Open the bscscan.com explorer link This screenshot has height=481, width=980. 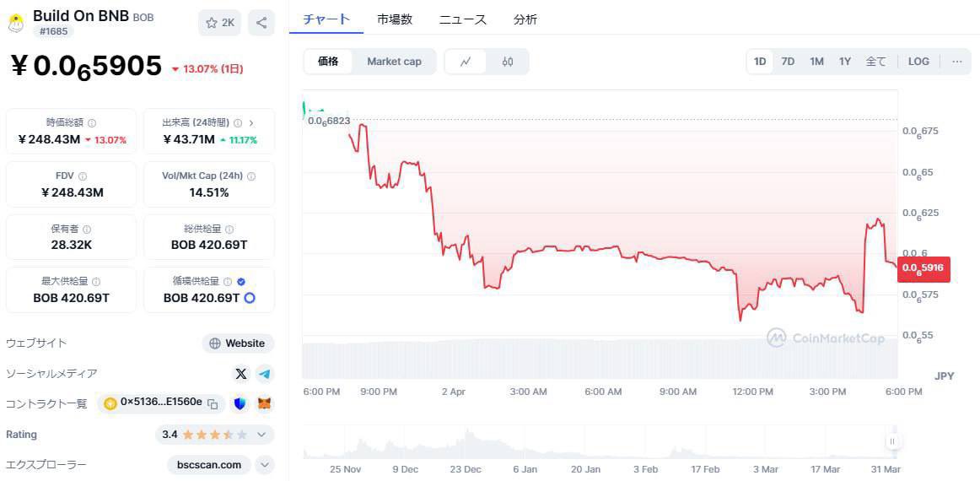tap(209, 465)
